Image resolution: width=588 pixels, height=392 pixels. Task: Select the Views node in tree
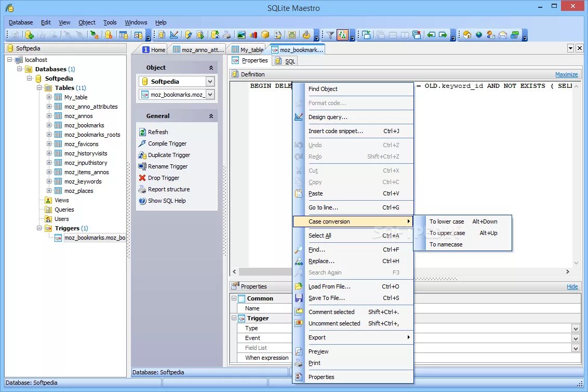61,200
